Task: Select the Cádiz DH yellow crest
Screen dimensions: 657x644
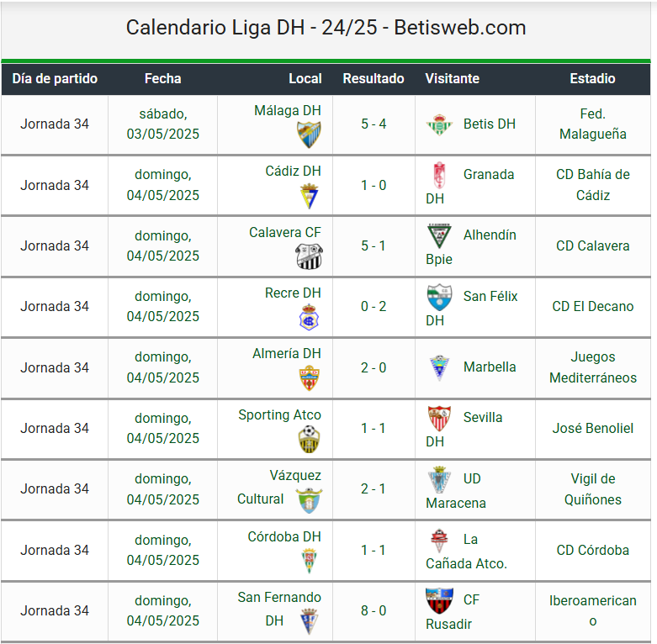Action: (310, 196)
